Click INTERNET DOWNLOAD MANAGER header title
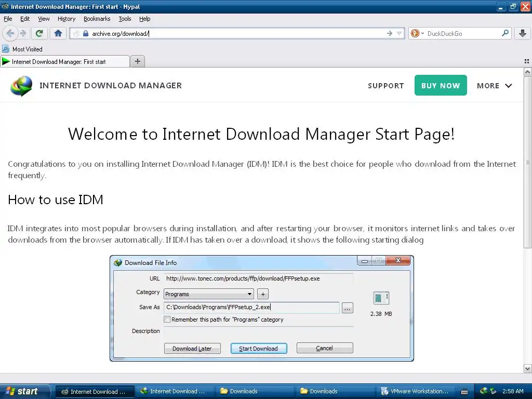 (x=111, y=86)
